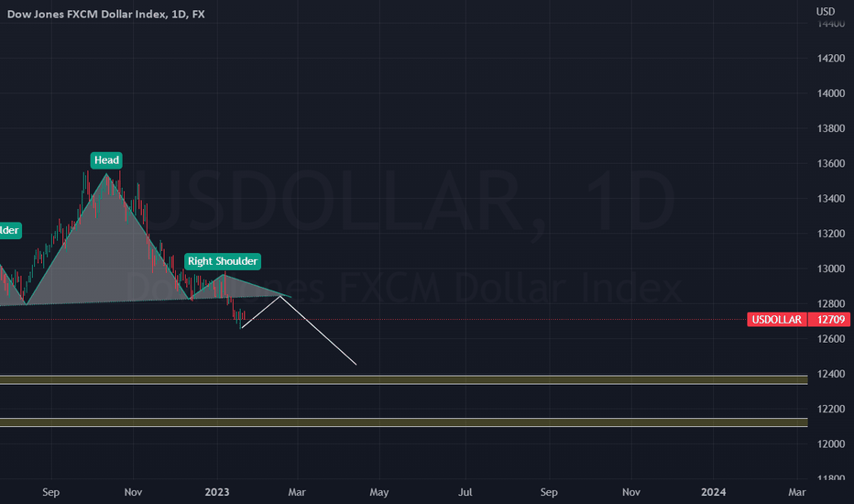Click the first Nov label on the time axis

(133, 492)
